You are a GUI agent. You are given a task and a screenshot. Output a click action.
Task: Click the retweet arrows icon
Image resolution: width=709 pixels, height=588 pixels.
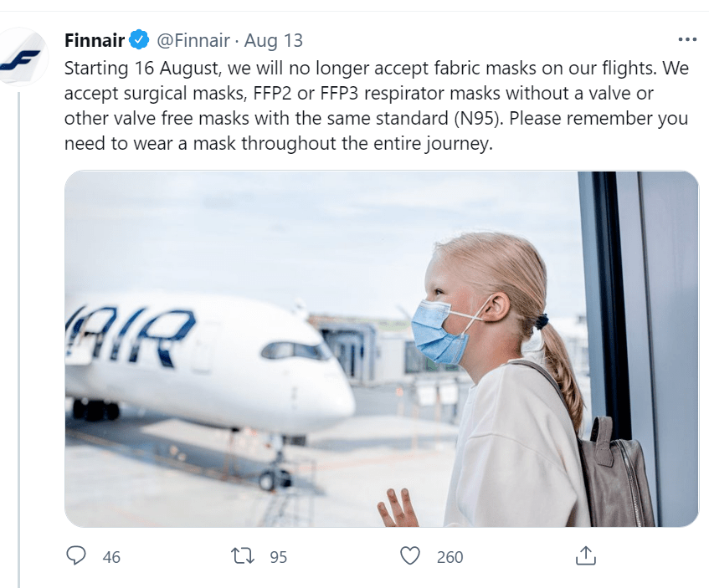(244, 555)
